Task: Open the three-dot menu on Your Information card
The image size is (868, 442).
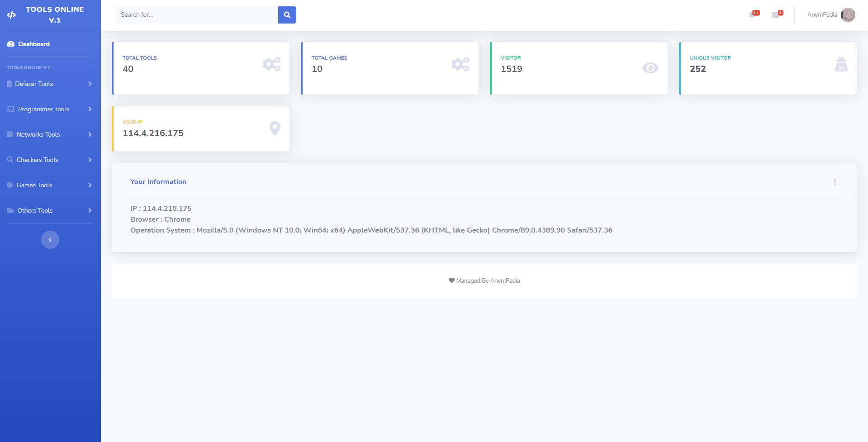Action: [835, 182]
